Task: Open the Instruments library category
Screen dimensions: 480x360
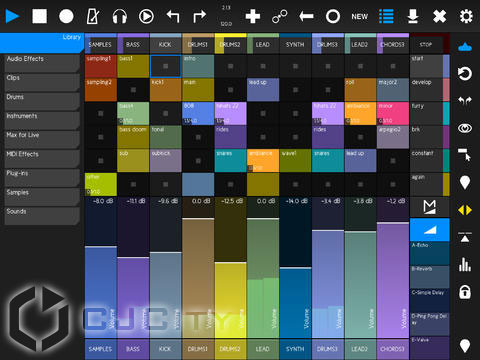Action: [42, 120]
